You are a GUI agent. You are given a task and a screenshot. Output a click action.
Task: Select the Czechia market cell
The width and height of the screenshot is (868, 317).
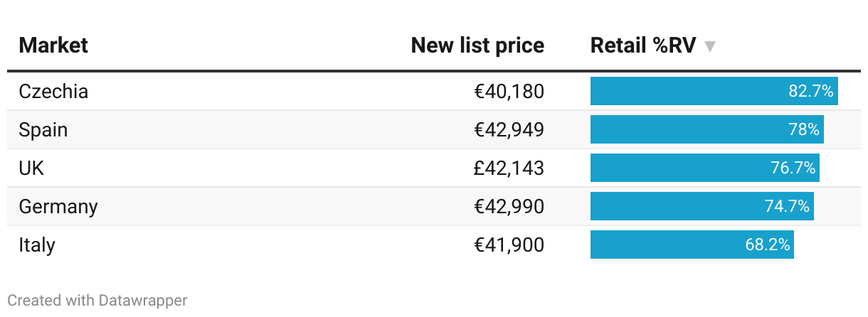53,92
